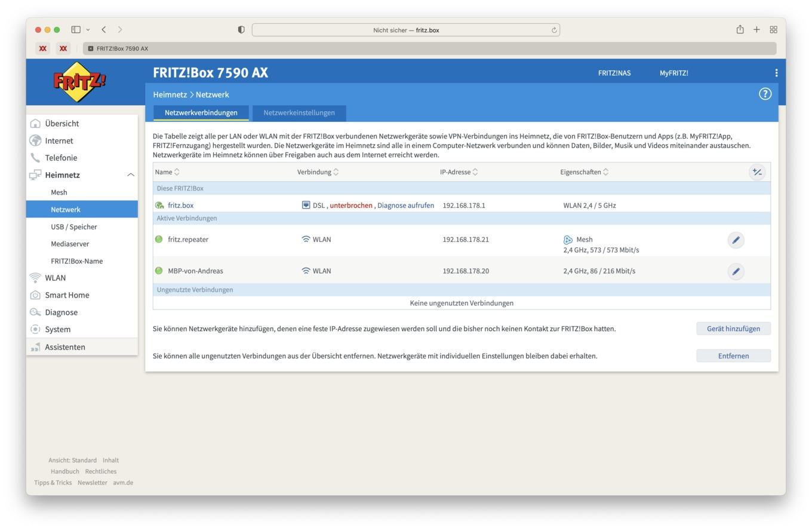Click Ansicht: Standard footer link

[72, 461]
